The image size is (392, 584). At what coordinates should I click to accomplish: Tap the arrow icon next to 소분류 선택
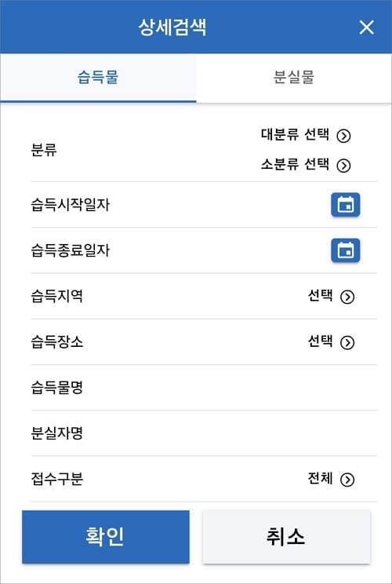pyautogui.click(x=343, y=166)
